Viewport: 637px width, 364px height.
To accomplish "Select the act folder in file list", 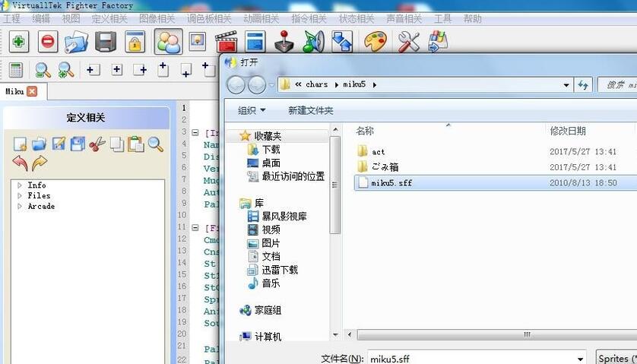I will (378, 151).
